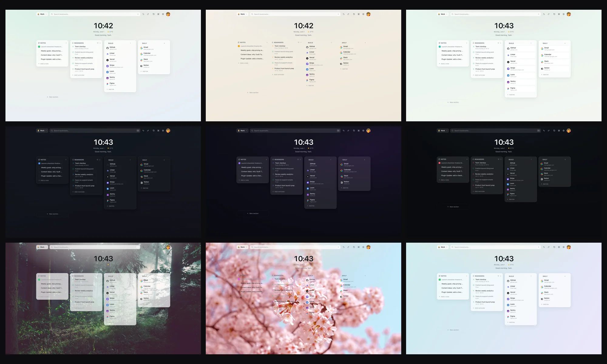The width and height of the screenshot is (607, 364).
Task: Open 'Content ideas' note in cherry blossom screenshot
Action: click(x=252, y=288)
